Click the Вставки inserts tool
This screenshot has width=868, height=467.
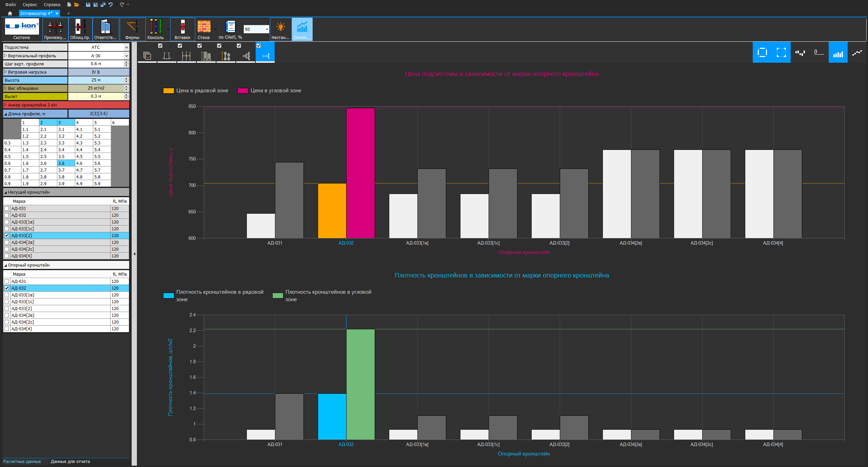tap(182, 30)
